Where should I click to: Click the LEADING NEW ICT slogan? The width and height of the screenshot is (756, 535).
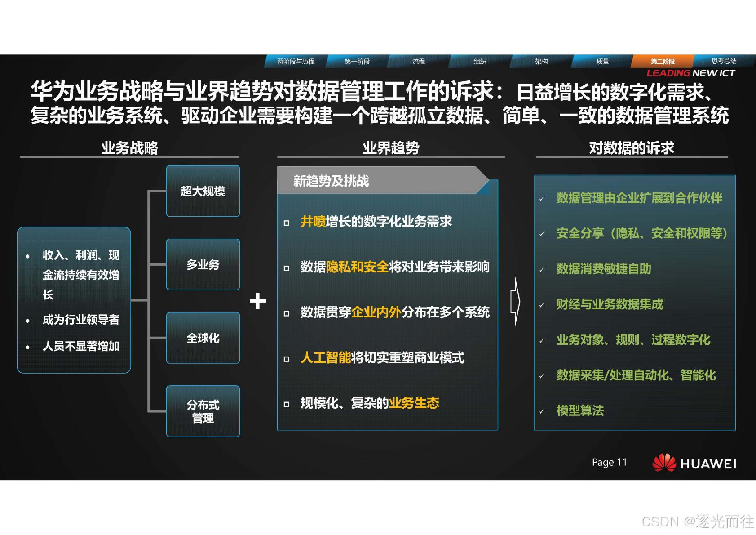click(x=691, y=73)
